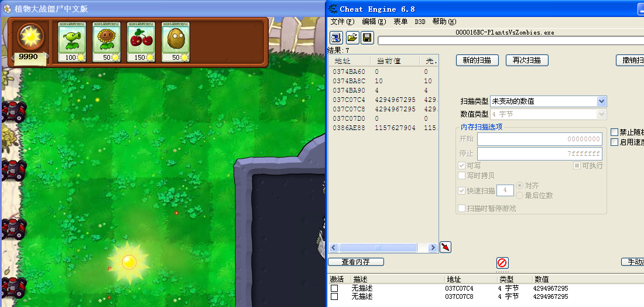This screenshot has height=307, width=644.
Task: Click the 开始 address input field
Action: click(540, 139)
